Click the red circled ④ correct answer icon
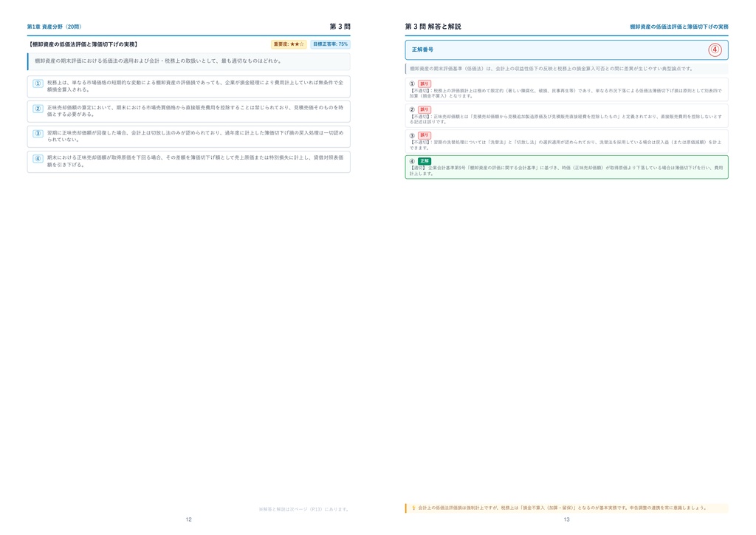756x535 pixels. pyautogui.click(x=715, y=50)
